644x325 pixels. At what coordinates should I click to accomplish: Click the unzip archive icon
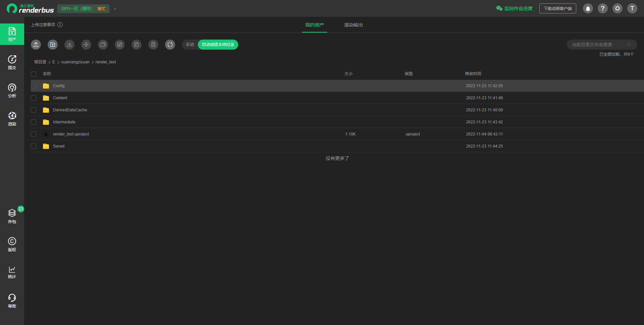137,45
